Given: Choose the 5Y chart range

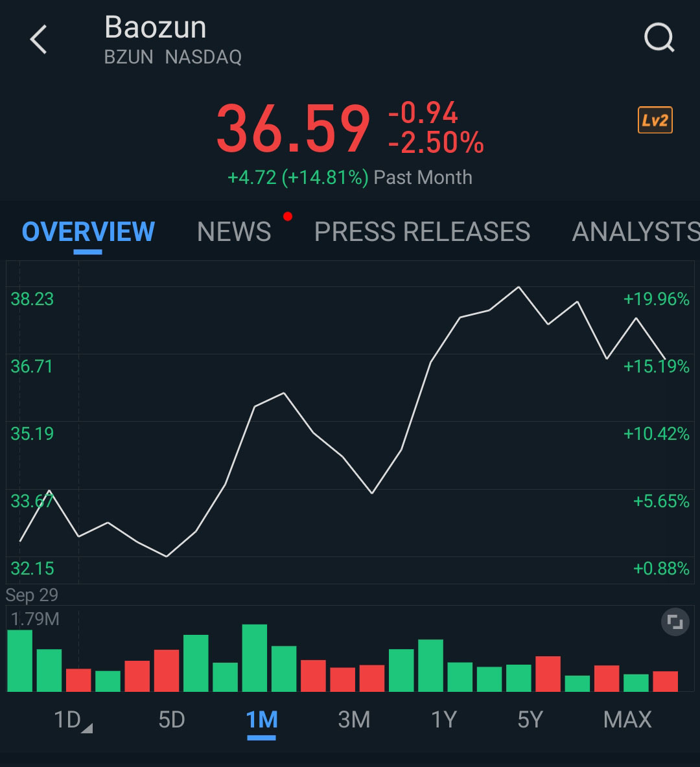Looking at the screenshot, I should click(530, 720).
